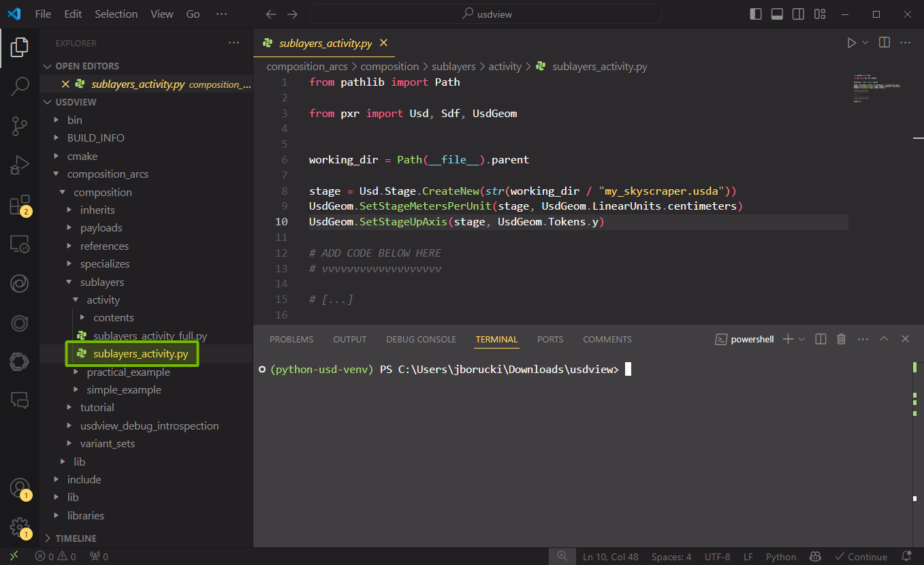Open Explorer Views and More Actions ellipsis

pos(234,43)
